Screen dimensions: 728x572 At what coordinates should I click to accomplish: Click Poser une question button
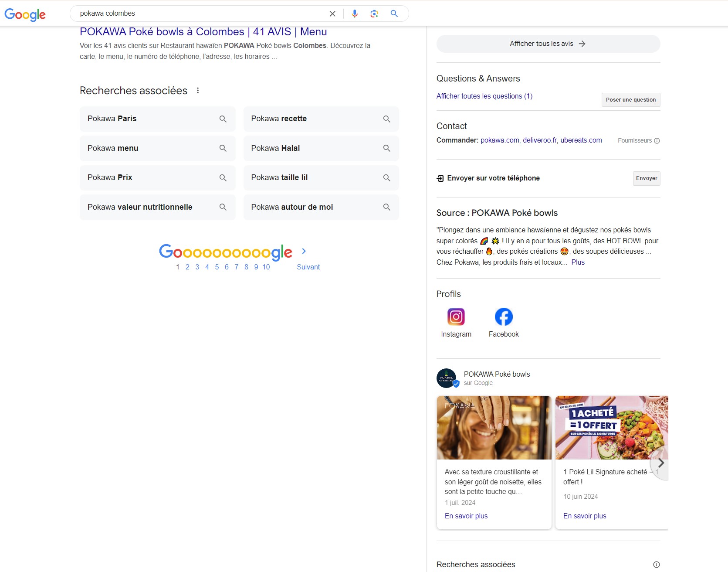pyautogui.click(x=631, y=100)
